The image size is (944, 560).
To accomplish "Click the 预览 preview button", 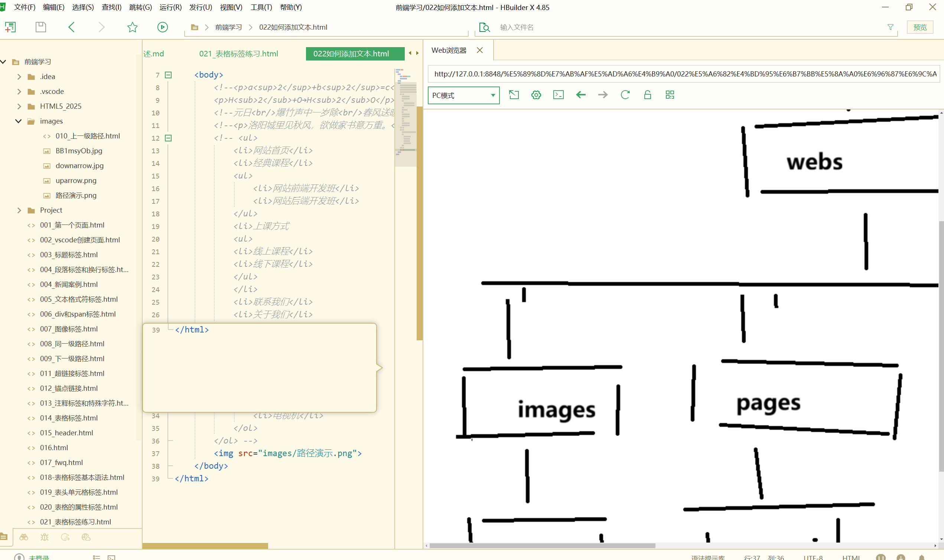I will click(x=919, y=27).
